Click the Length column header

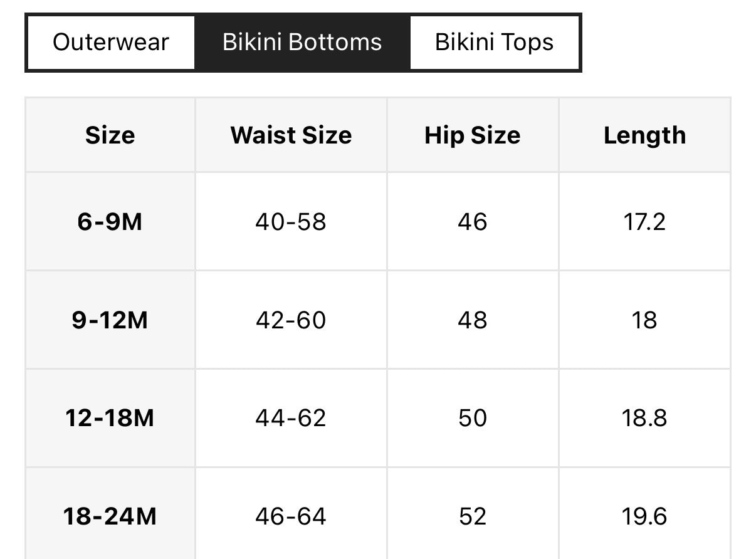pos(644,135)
